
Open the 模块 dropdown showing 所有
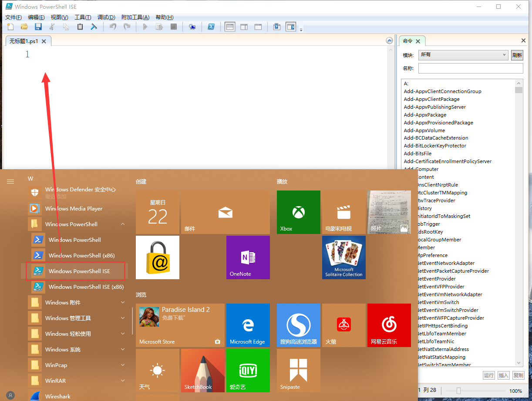coord(463,55)
